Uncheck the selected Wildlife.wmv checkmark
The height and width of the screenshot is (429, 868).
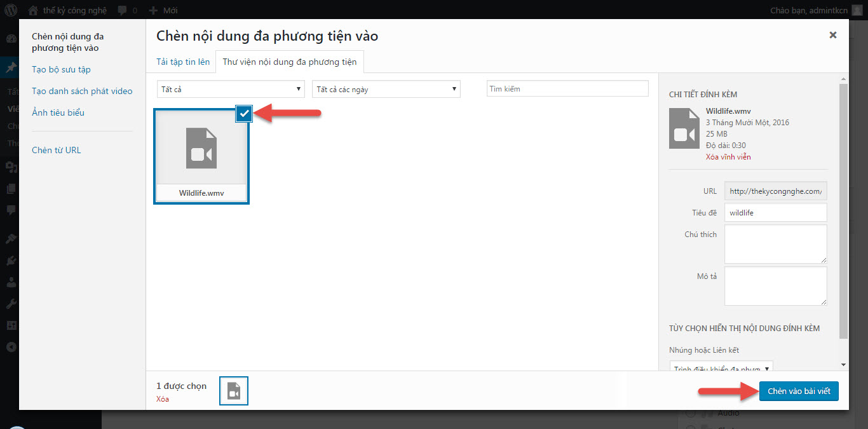click(x=244, y=113)
